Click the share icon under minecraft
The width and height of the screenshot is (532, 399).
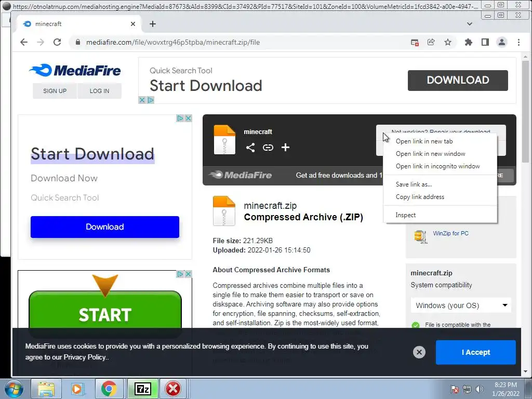coord(250,147)
